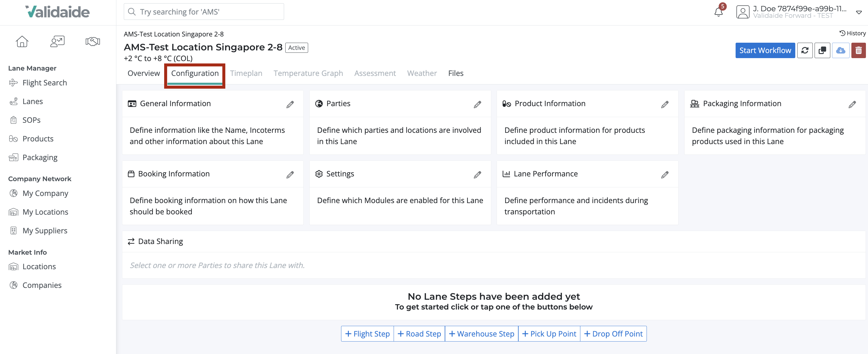
Task: Click the search input field
Action: pos(204,12)
